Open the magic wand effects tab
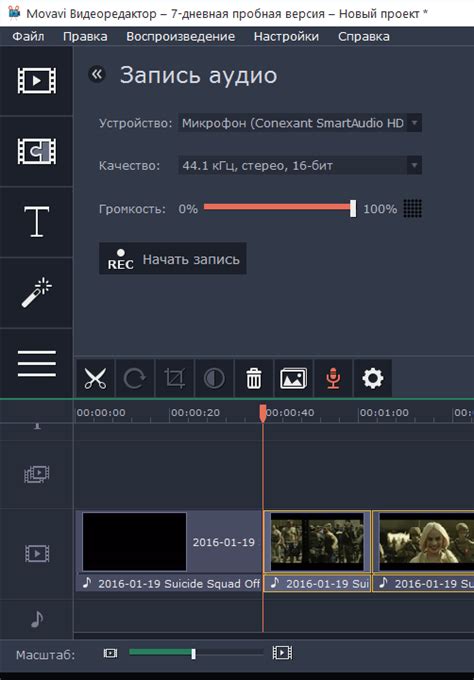 [36, 293]
